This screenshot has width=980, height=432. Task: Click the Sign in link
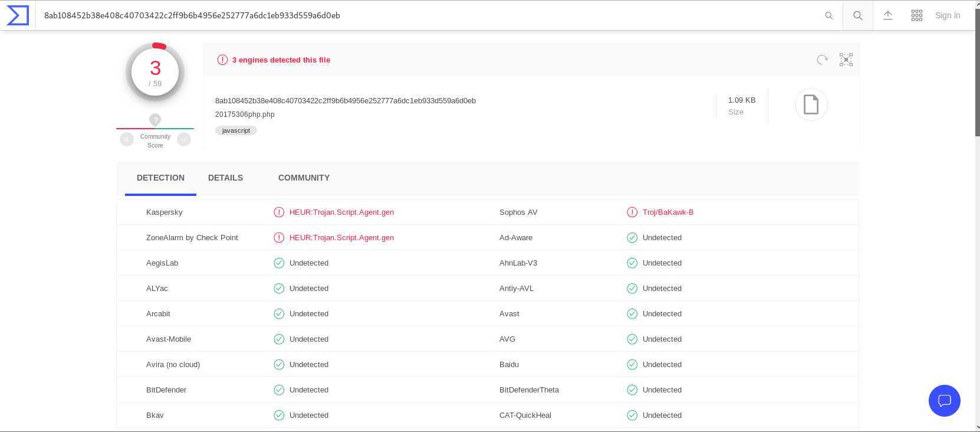(x=948, y=16)
